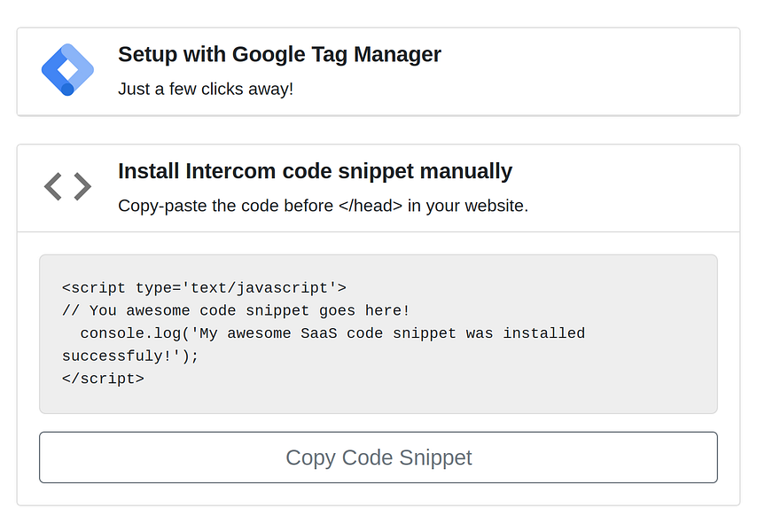Click the comment "// You awesome code snippet goes here!"
The height and width of the screenshot is (532, 757).
[236, 310]
